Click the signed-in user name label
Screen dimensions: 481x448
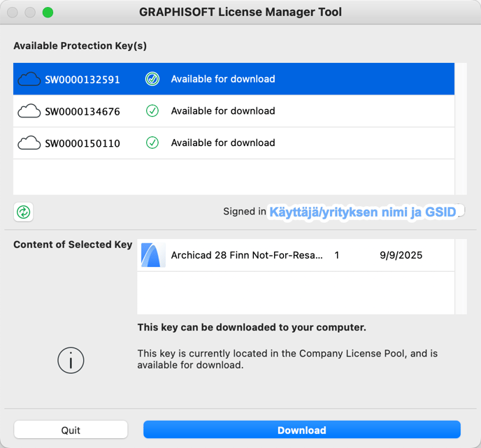click(x=364, y=212)
